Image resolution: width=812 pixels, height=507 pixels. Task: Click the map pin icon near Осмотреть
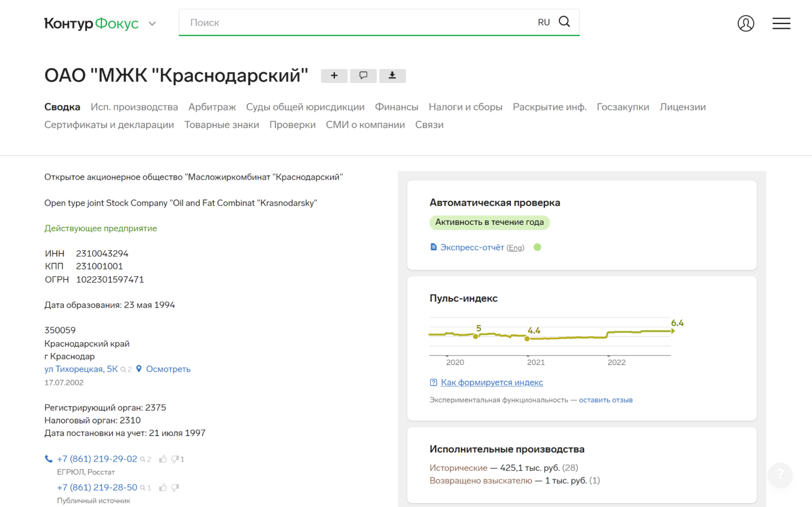click(x=139, y=369)
